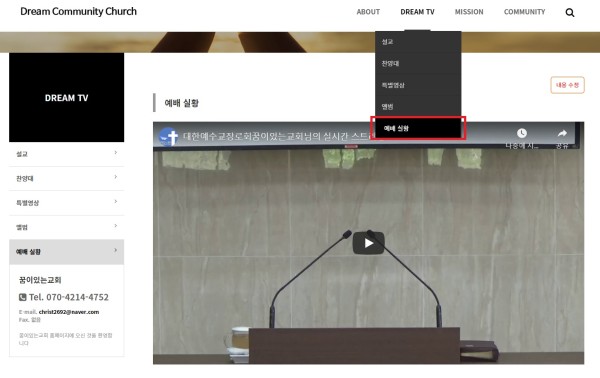Screen dimensions: 600x378
Task: Open the COMMUNITY navigation menu
Action: tap(524, 12)
